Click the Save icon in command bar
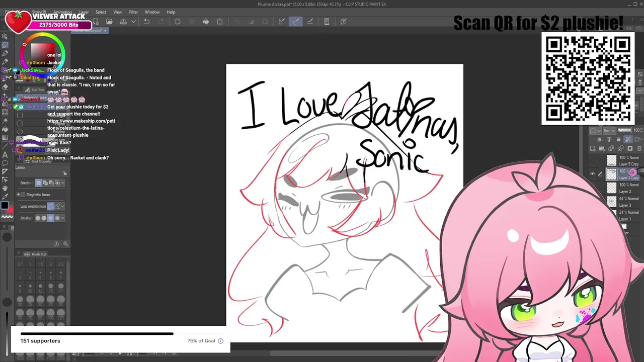 [x=123, y=21]
